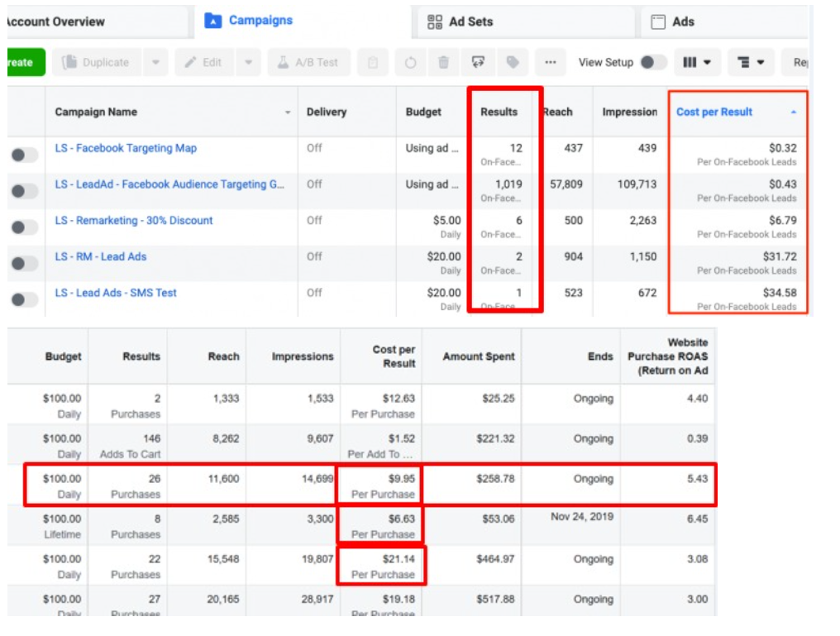Click the export arrows icon
Image resolution: width=840 pixels, height=636 pixels.
pos(478,62)
